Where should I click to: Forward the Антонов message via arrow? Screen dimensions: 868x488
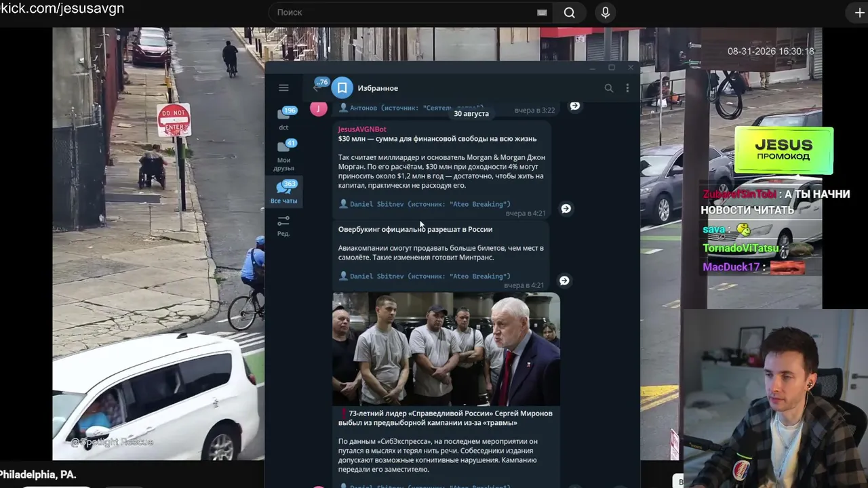click(574, 106)
